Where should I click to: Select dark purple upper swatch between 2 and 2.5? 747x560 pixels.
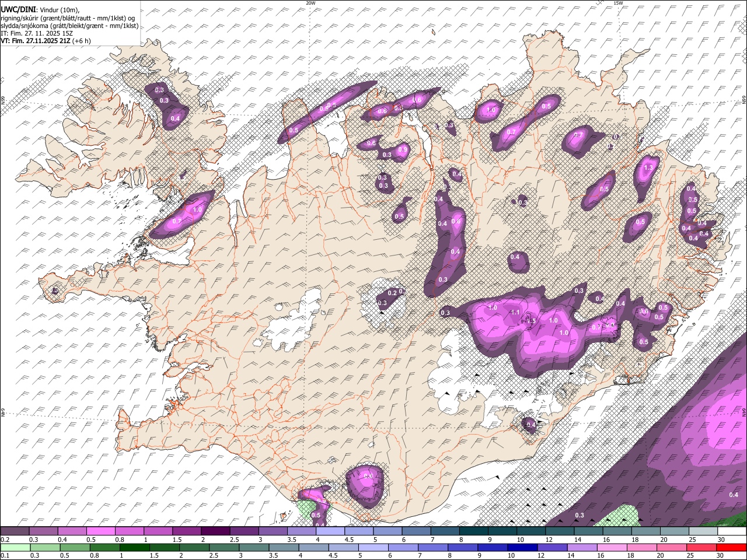click(x=215, y=531)
